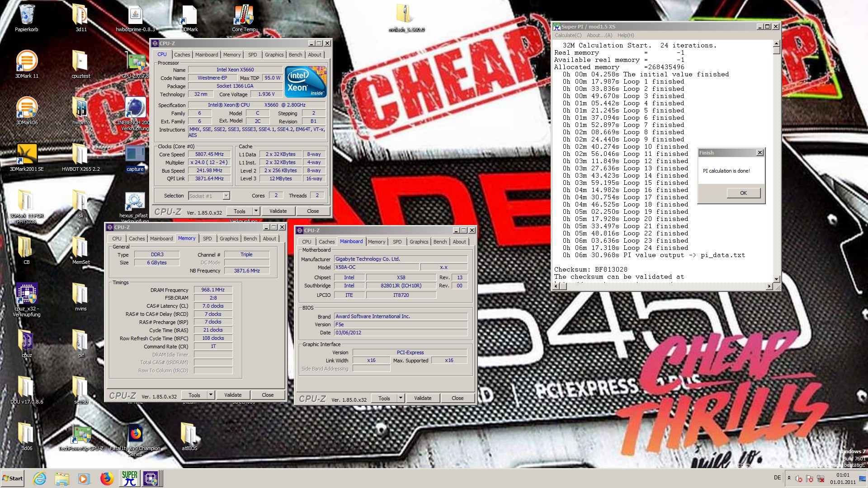Image resolution: width=868 pixels, height=488 pixels.
Task: Open the 3d06 folder icon
Action: click(x=27, y=437)
